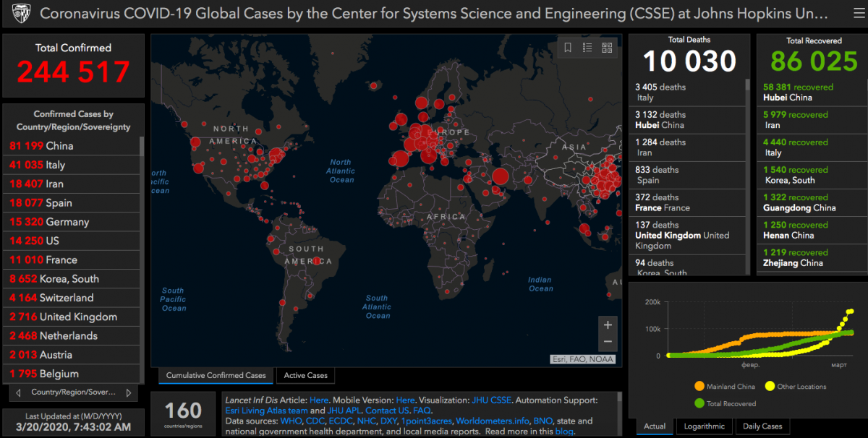
Task: Select 3 132 deaths Hubei China row
Action: [x=686, y=120]
